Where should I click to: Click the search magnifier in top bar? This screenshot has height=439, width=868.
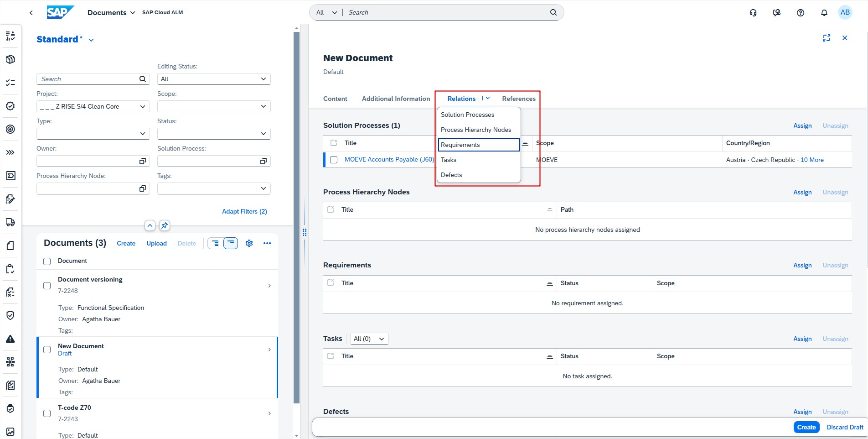coord(553,12)
